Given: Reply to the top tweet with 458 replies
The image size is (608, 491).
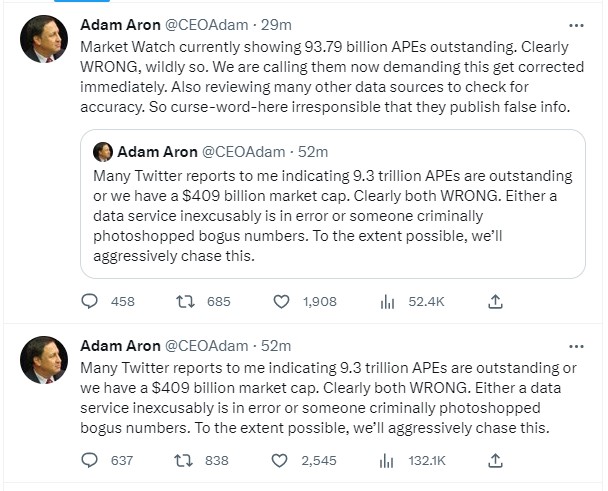Looking at the screenshot, I should (91, 301).
